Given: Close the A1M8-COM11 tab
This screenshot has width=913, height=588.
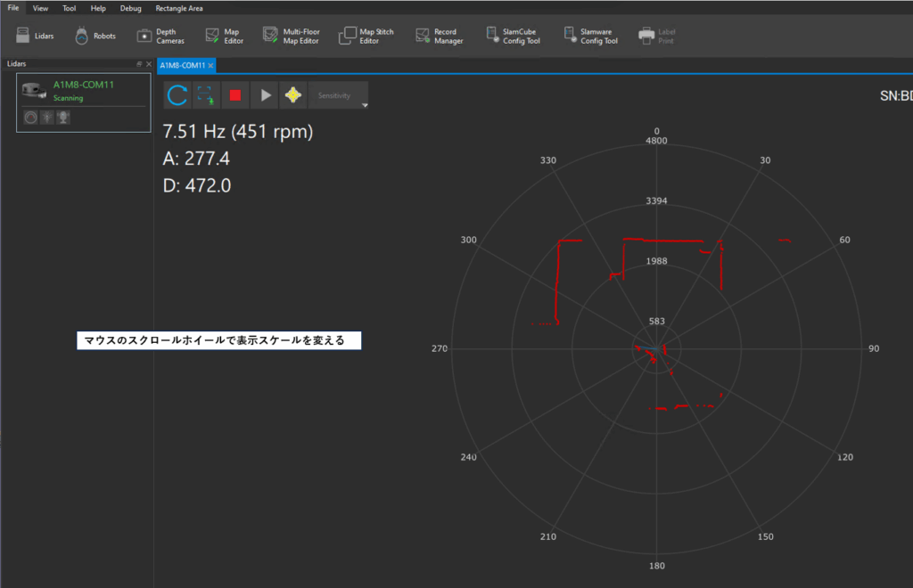Looking at the screenshot, I should point(210,66).
